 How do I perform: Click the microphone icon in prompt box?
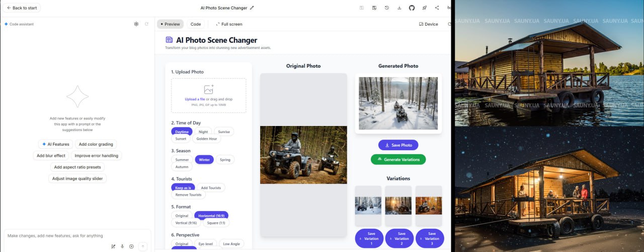click(122, 246)
